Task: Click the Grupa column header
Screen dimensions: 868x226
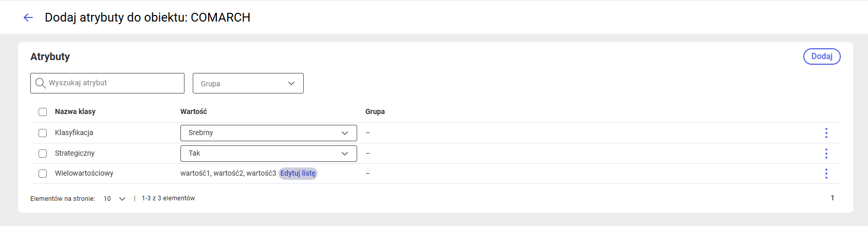Action: (x=375, y=111)
